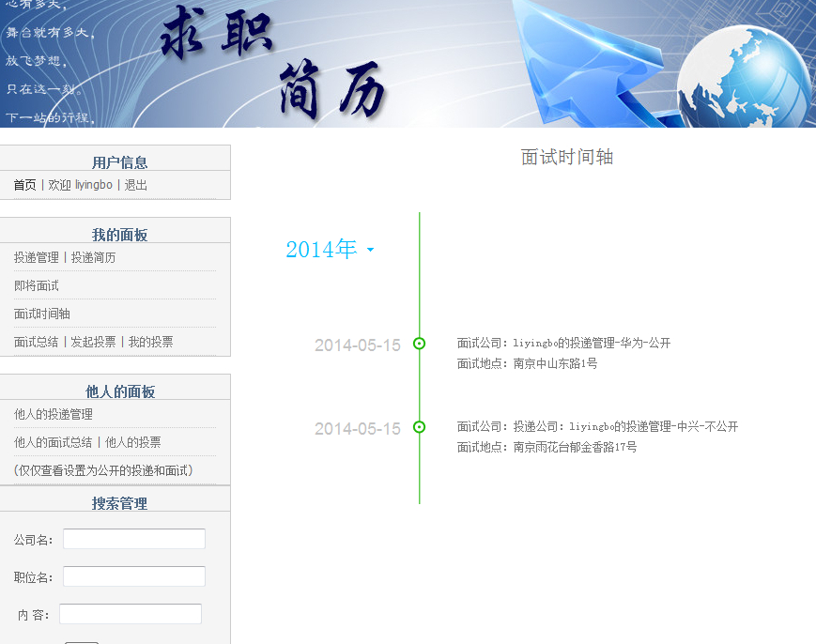The height and width of the screenshot is (644, 816).
Task: Select 即将面试 from my panel
Action: coord(37,285)
